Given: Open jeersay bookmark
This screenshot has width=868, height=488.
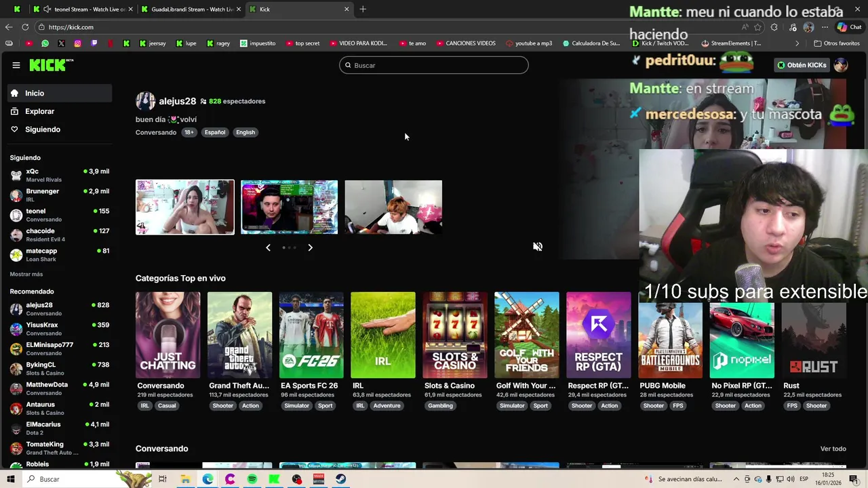Looking at the screenshot, I should [153, 43].
